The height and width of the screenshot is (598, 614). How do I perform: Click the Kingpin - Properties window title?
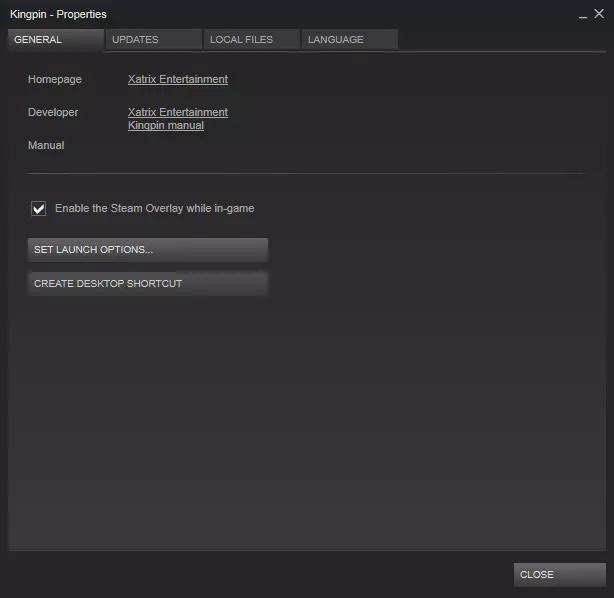pyautogui.click(x=58, y=14)
